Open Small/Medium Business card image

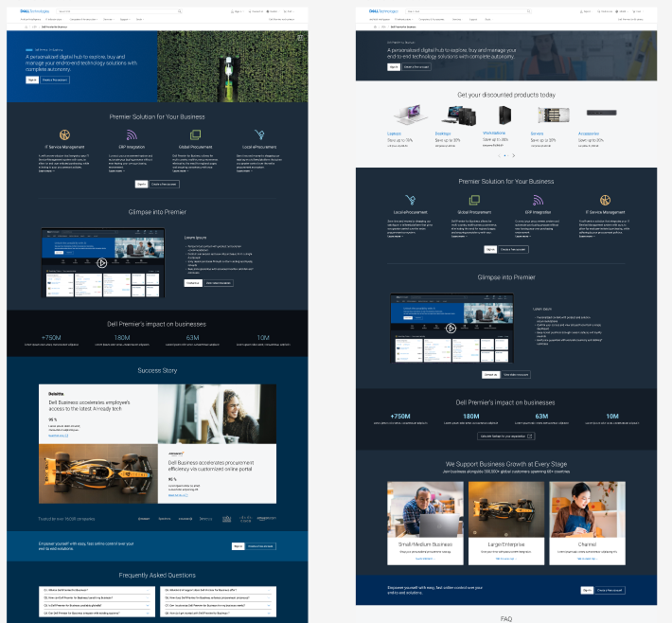425,509
